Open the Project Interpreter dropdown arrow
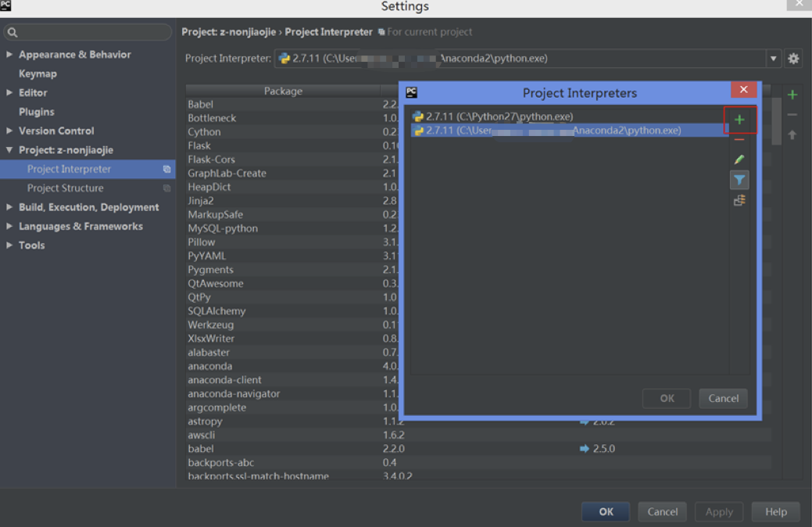812x527 pixels. [x=773, y=59]
